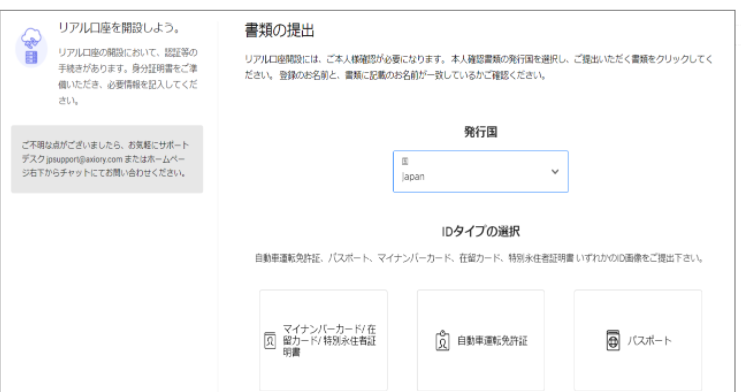Expand country list with chevron arrow
Image resolution: width=741 pixels, height=392 pixels.
point(555,172)
